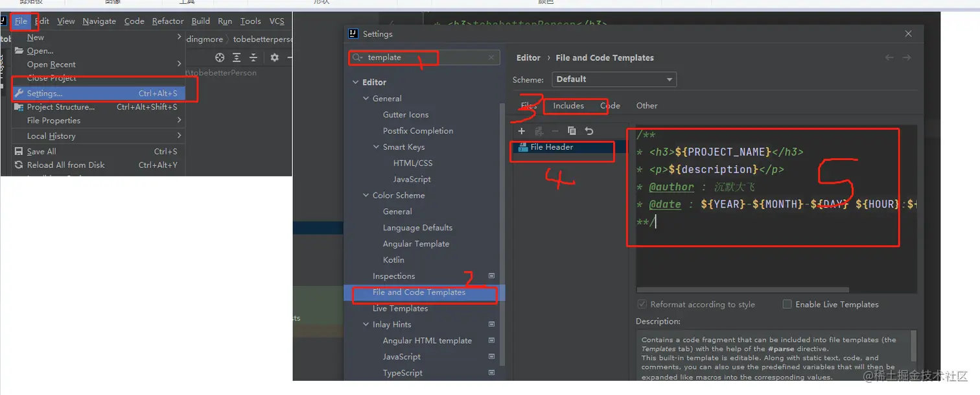Select Live Templates in settings tree

(400, 309)
